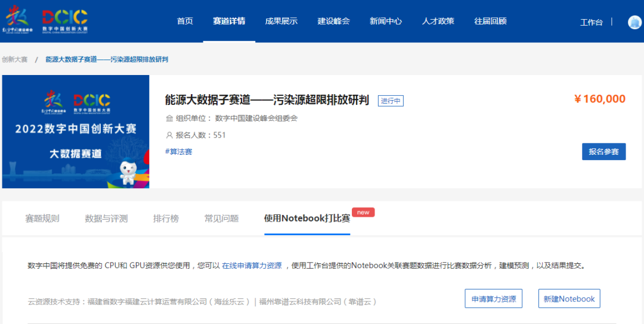644x324 pixels.
Task: Click 数字中国建设峰会组委会 organizer text
Action: point(256,119)
